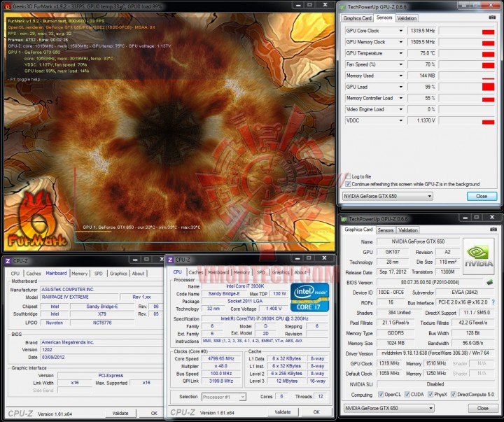Click the GPU Temperature sensor graph
Screen dimensions: 504x422
click(x=466, y=53)
